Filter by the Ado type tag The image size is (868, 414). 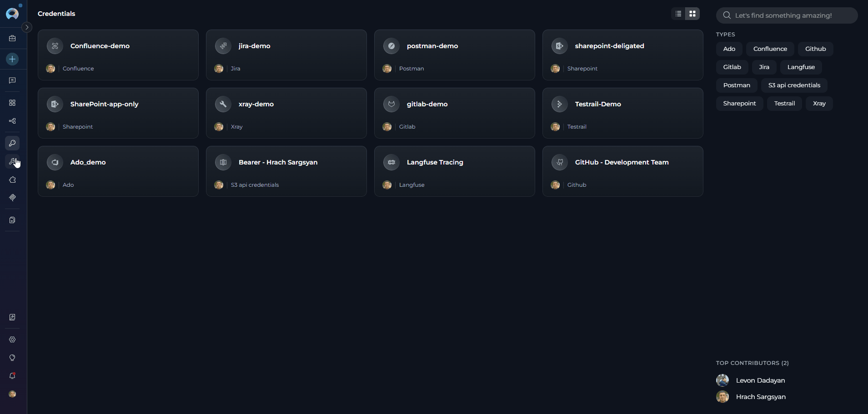point(729,49)
